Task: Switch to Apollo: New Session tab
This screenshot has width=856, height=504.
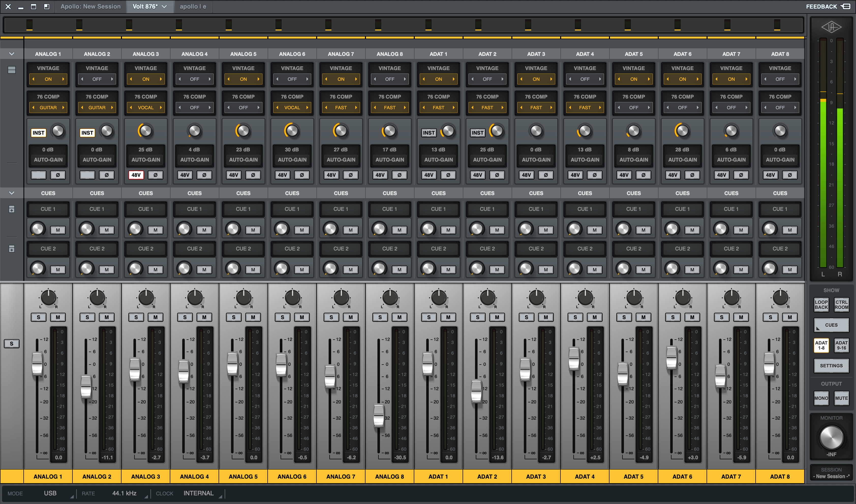Action: click(90, 6)
